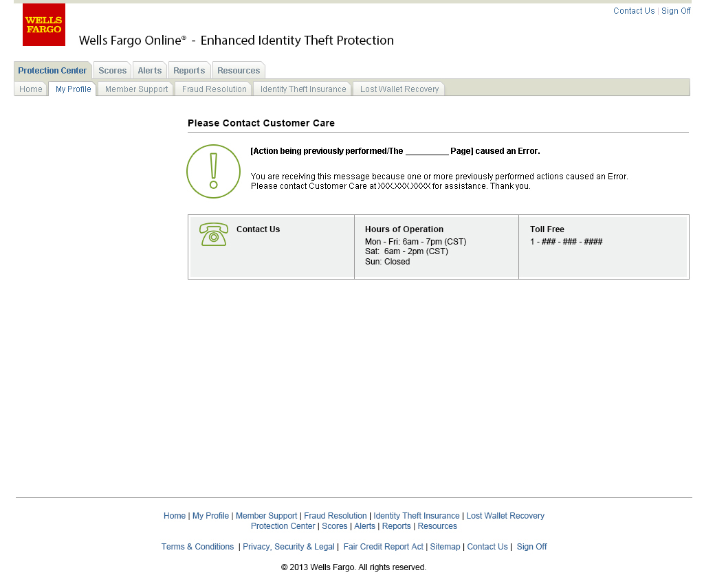Open the Member Support sub-tab
This screenshot has width=704, height=588.
(x=137, y=89)
